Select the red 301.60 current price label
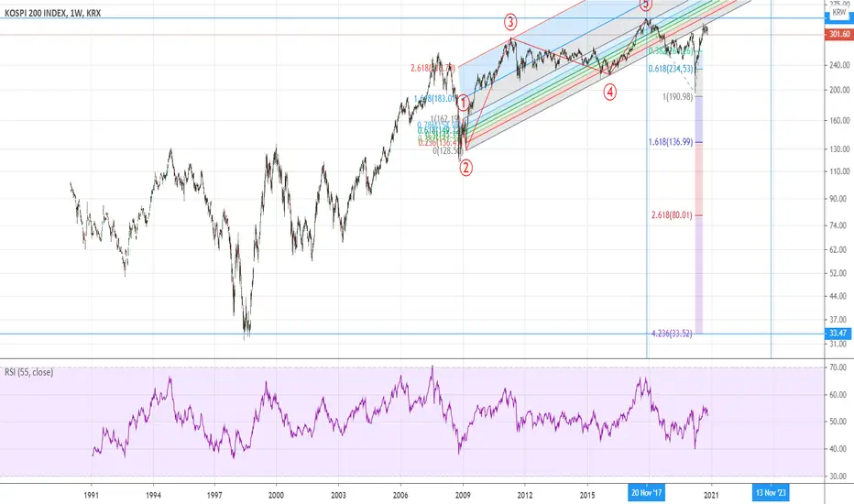The height and width of the screenshot is (504, 854). pyautogui.click(x=839, y=34)
